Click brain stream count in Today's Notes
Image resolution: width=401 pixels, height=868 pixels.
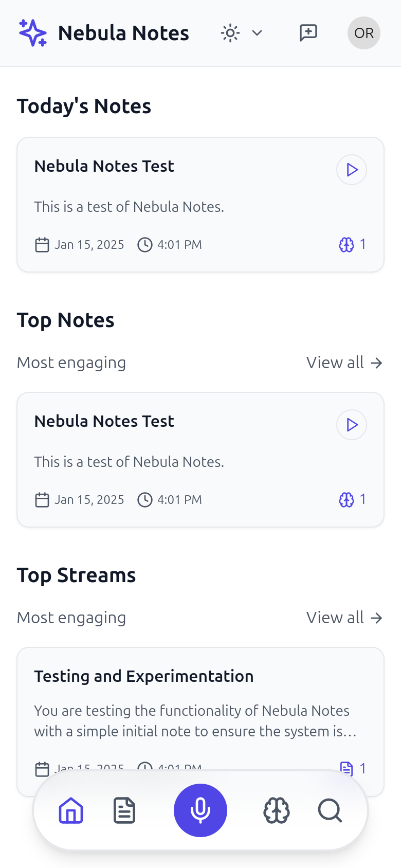coord(353,244)
